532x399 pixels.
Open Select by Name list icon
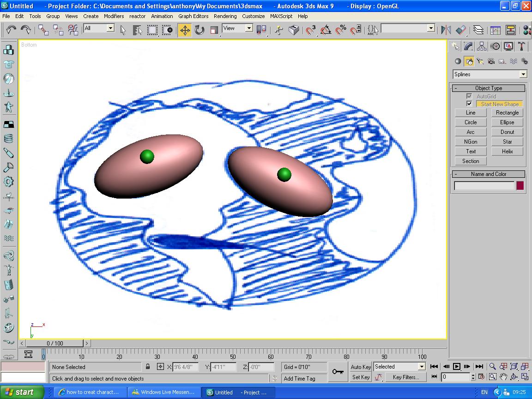(x=137, y=30)
